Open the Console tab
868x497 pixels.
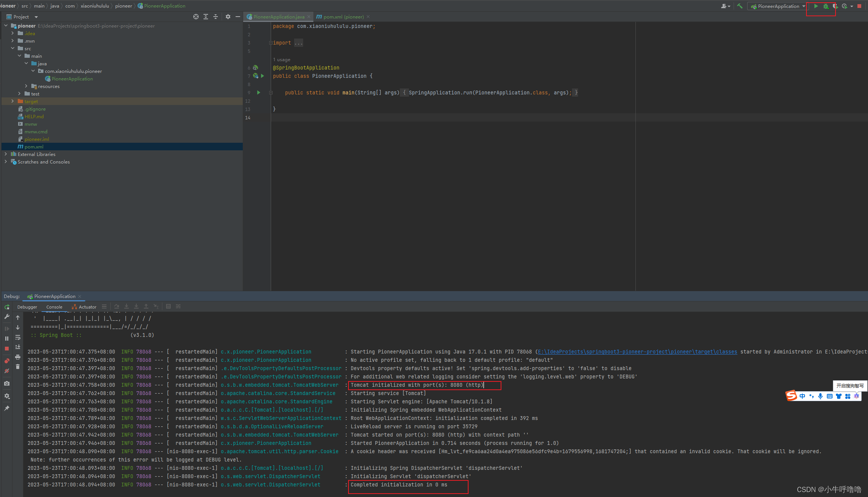coord(54,307)
